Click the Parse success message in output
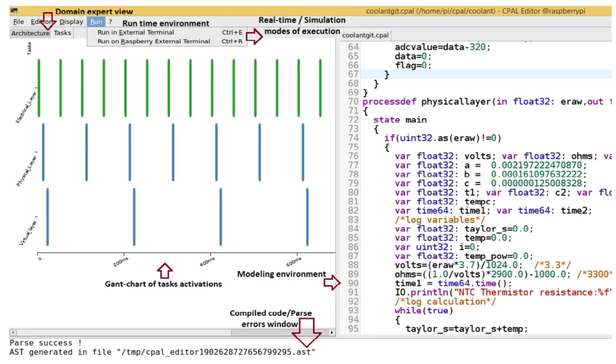The width and height of the screenshot is (616, 364). point(46,343)
